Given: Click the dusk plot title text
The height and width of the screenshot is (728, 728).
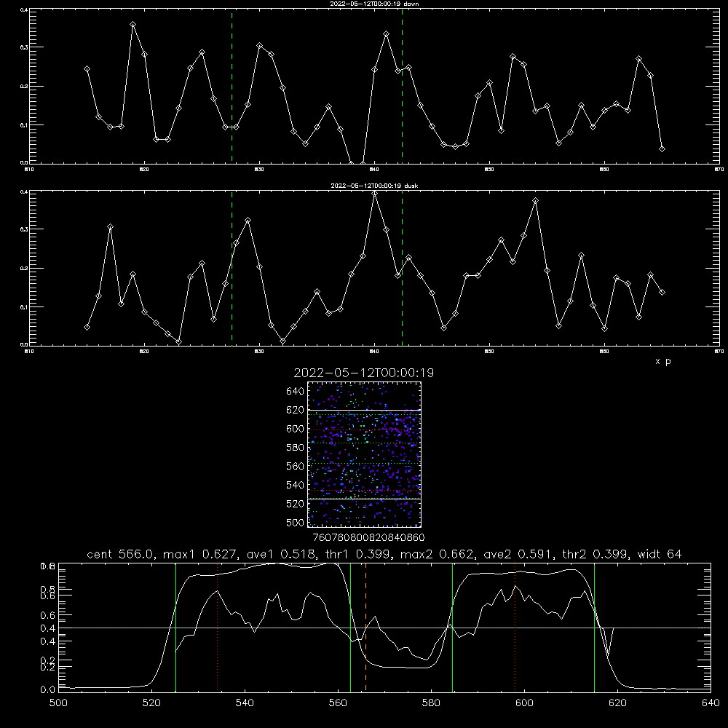Looking at the screenshot, I should pyautogui.click(x=374, y=186).
